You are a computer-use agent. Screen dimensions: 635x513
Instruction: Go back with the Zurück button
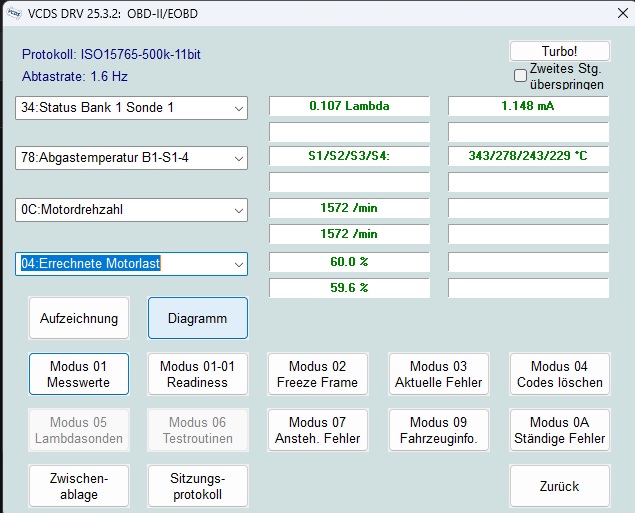(x=559, y=486)
